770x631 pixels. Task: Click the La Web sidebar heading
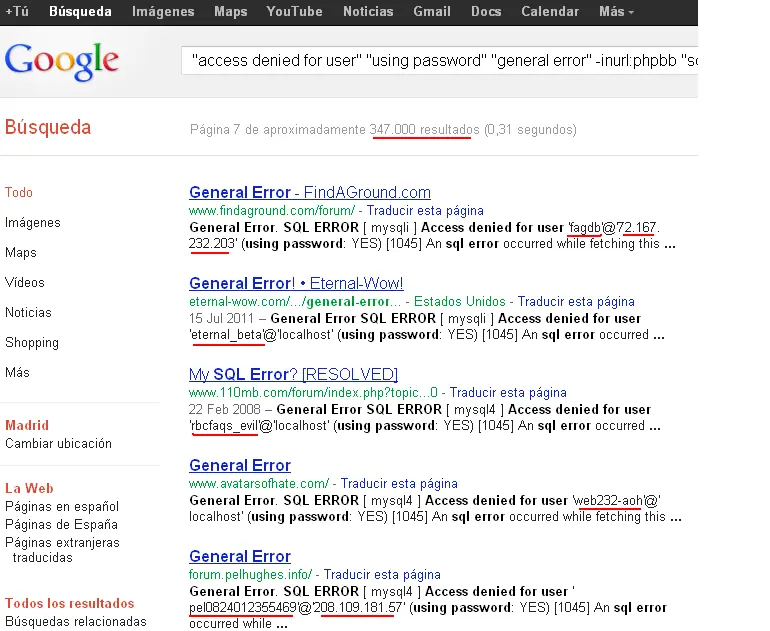pos(29,488)
